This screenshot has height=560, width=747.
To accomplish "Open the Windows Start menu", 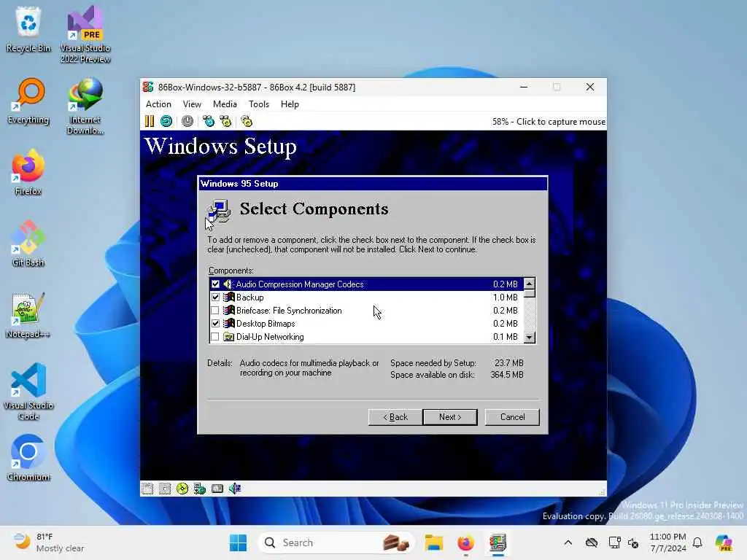I will [239, 542].
